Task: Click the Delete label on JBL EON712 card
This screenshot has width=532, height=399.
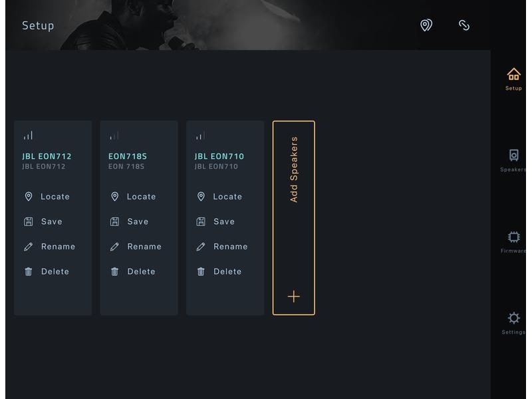Action: click(x=55, y=271)
